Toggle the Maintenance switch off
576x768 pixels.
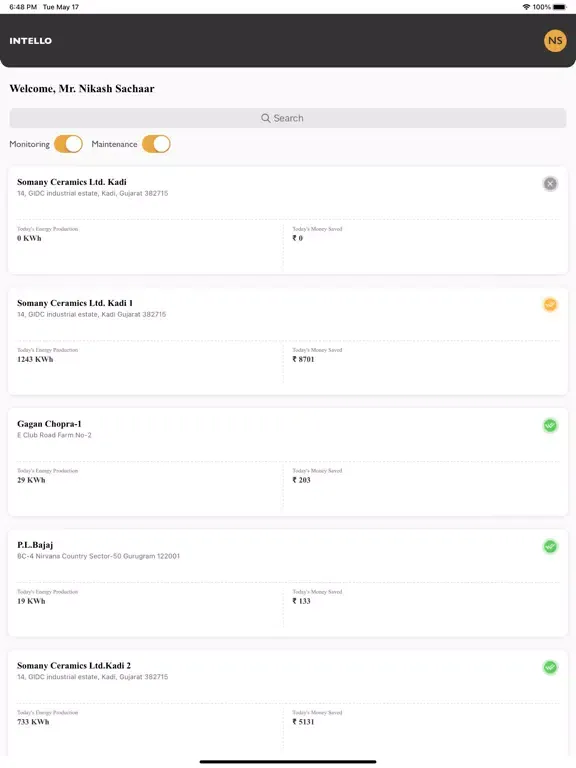[x=156, y=144]
